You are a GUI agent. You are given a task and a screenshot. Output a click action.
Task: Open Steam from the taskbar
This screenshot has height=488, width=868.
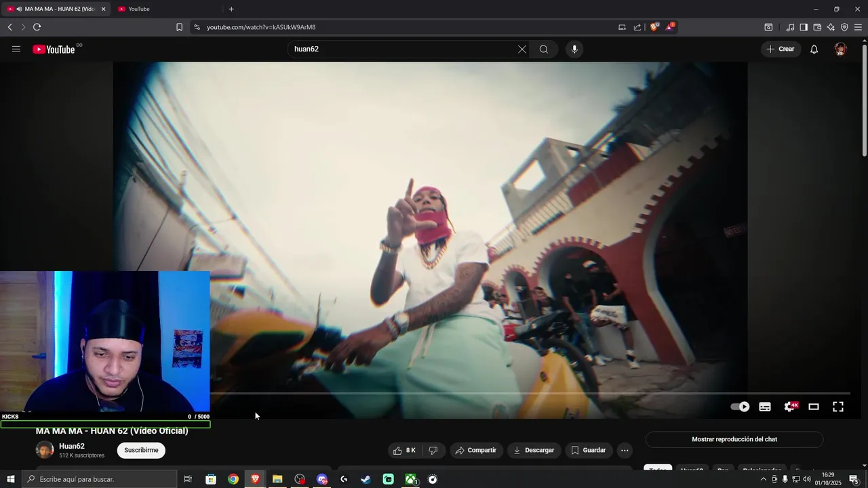[366, 479]
